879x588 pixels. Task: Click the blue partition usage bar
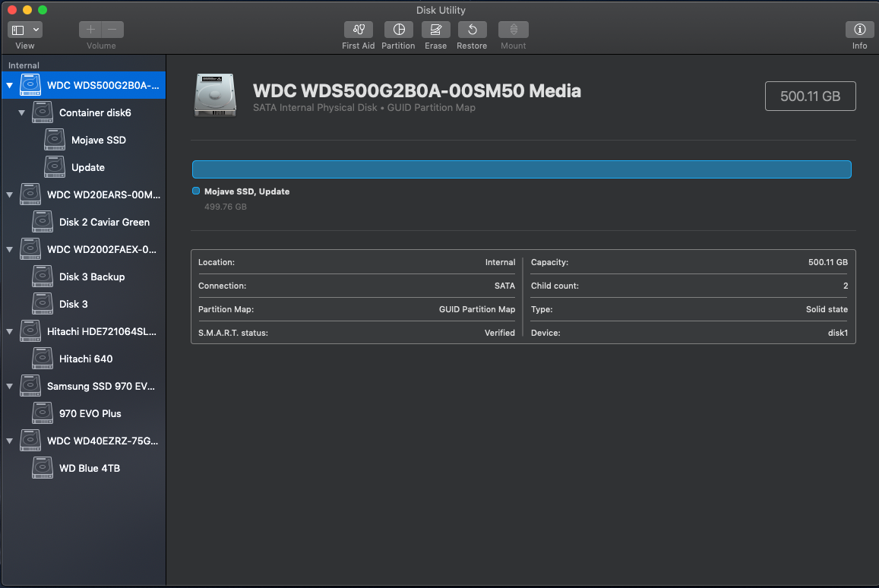521,169
